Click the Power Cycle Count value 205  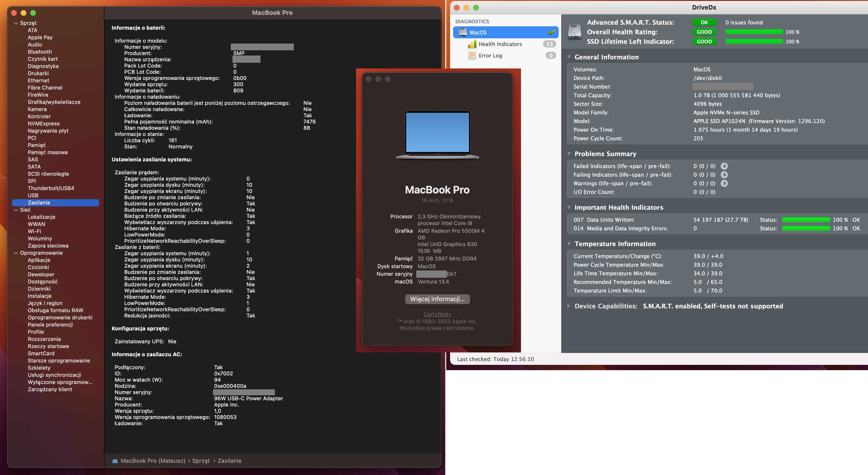coord(698,138)
